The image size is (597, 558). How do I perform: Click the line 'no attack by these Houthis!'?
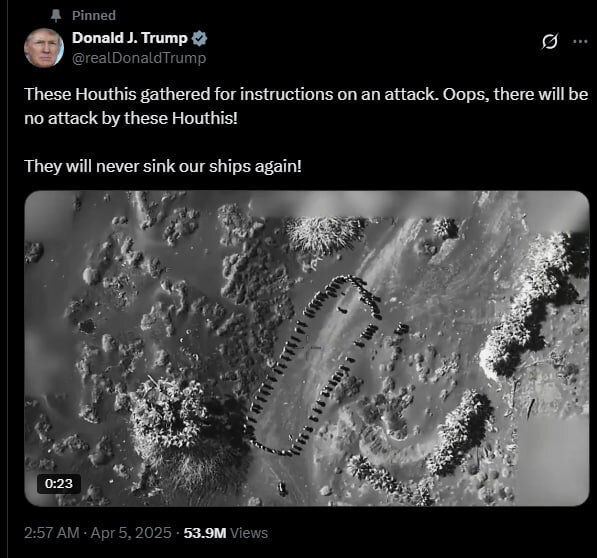131,118
